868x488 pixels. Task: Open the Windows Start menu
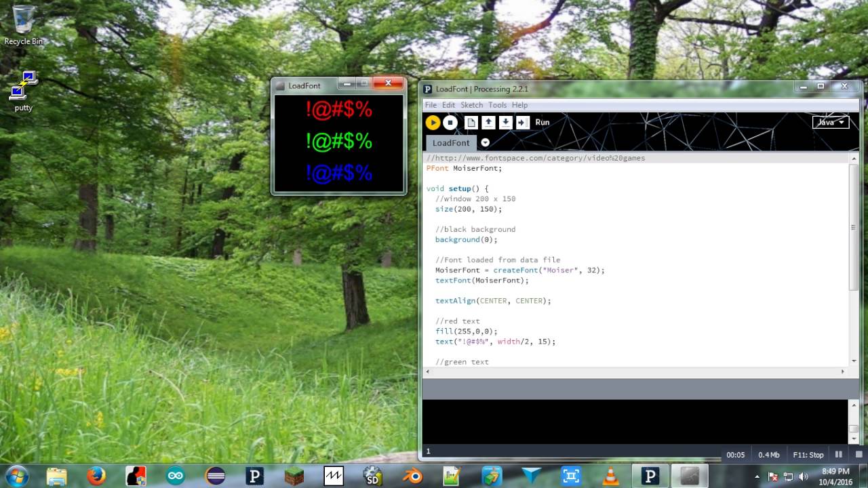[x=16, y=476]
